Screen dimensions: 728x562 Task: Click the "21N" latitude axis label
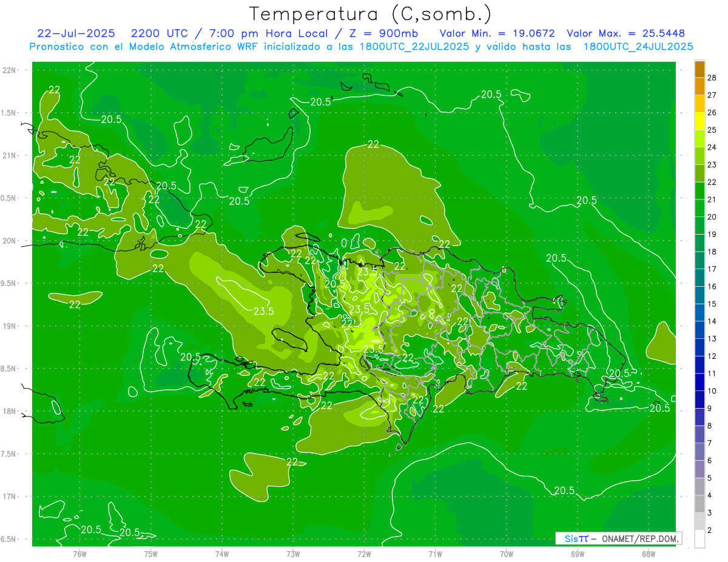click(x=10, y=155)
